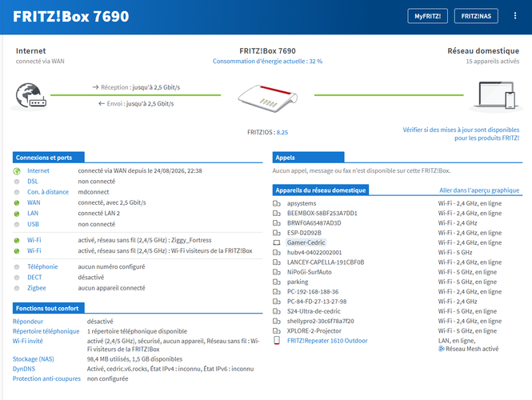Click the device icon next to BEEMBOX-58BF253A7DD1
The height and width of the screenshot is (400, 532).
[x=277, y=214]
